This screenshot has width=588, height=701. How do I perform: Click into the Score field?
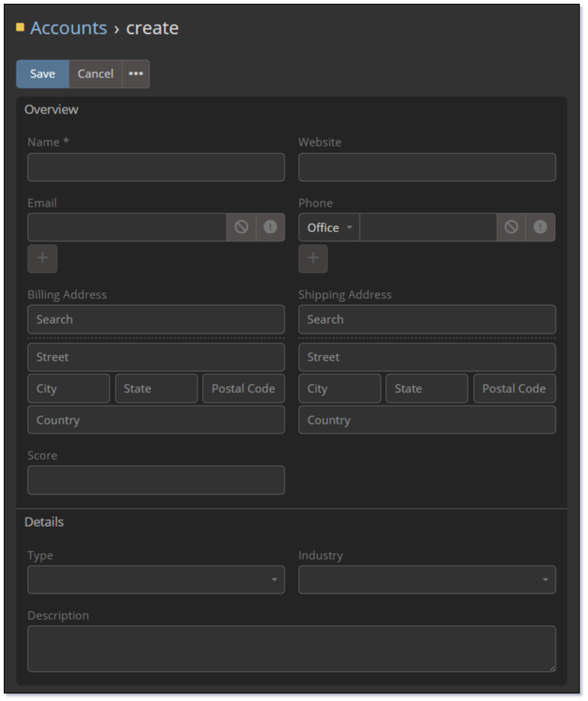156,480
